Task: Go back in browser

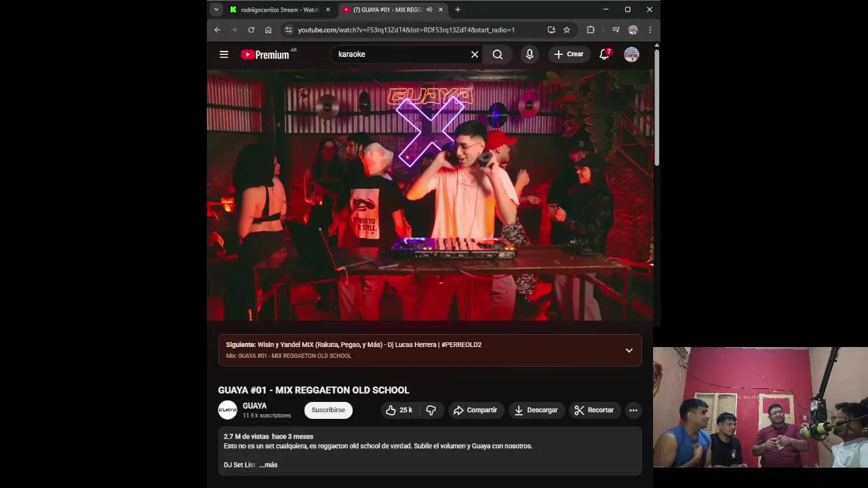Action: 217,30
